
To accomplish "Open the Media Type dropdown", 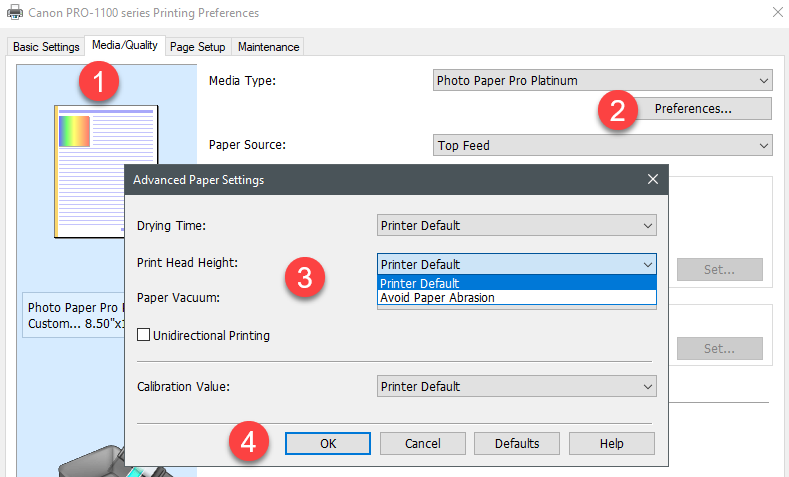I will [x=603, y=81].
